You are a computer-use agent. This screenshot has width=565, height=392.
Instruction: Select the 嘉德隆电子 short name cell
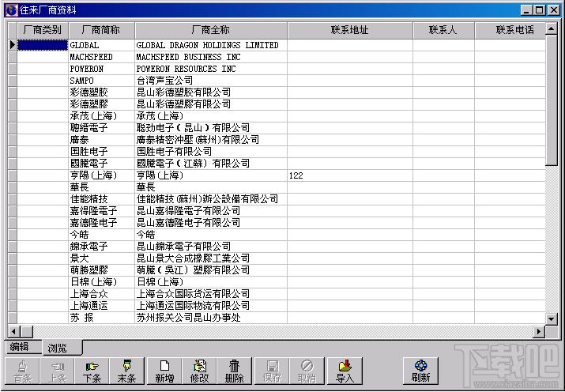pyautogui.click(x=101, y=223)
